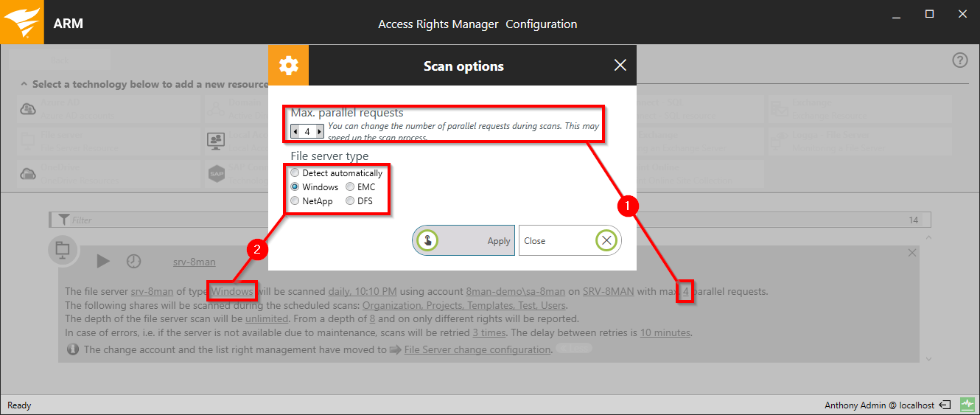The width and height of the screenshot is (980, 415).
Task: Click the Windows type link in description
Action: coord(232,291)
